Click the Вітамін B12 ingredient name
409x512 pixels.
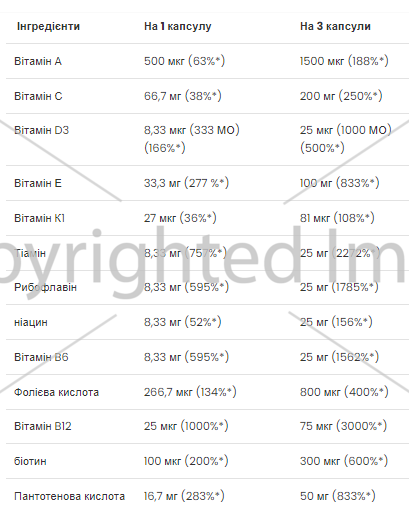pos(43,426)
